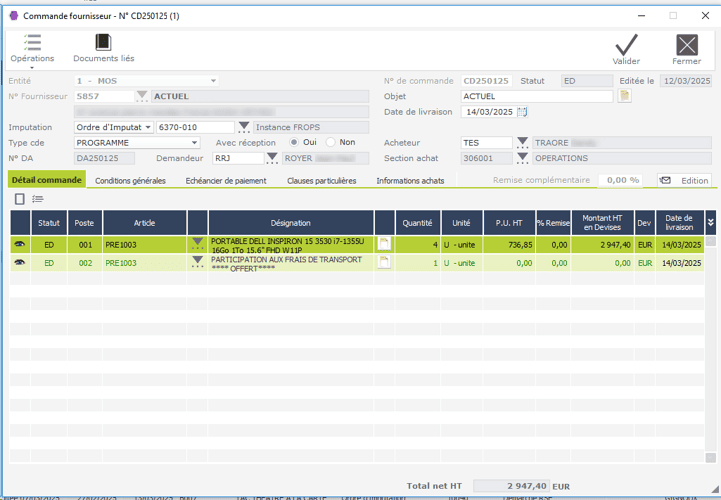Viewport: 721px width, 500px height.
Task: Select 'Oui' for Avec réception
Action: coord(295,142)
